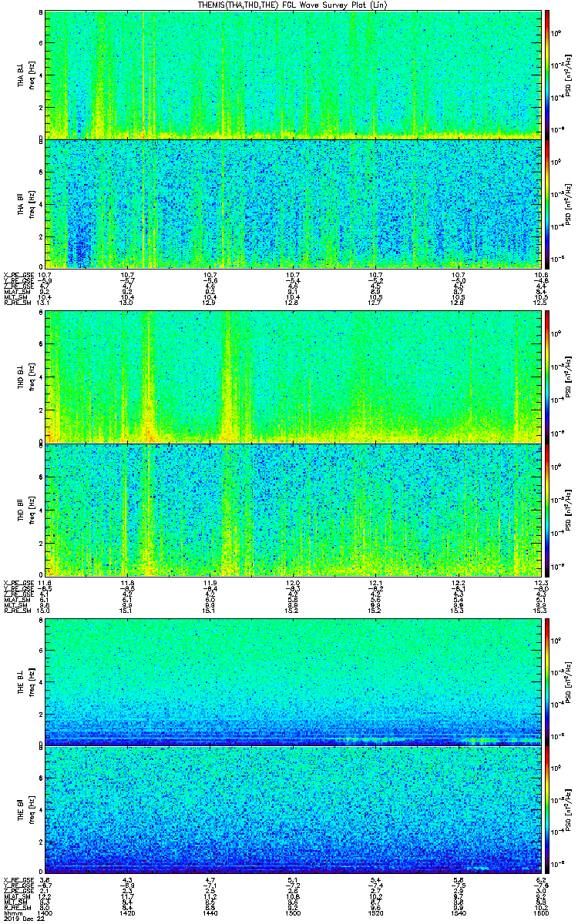Click the PSD [nT²/Hz] label beside THE B∥ color bar
The width and height of the screenshot is (578, 924).
[x=569, y=810]
